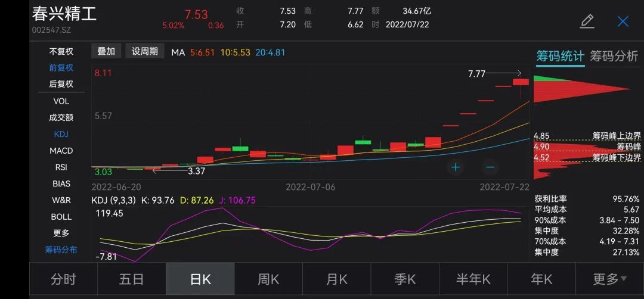Close the chart with the X icon

623,22
